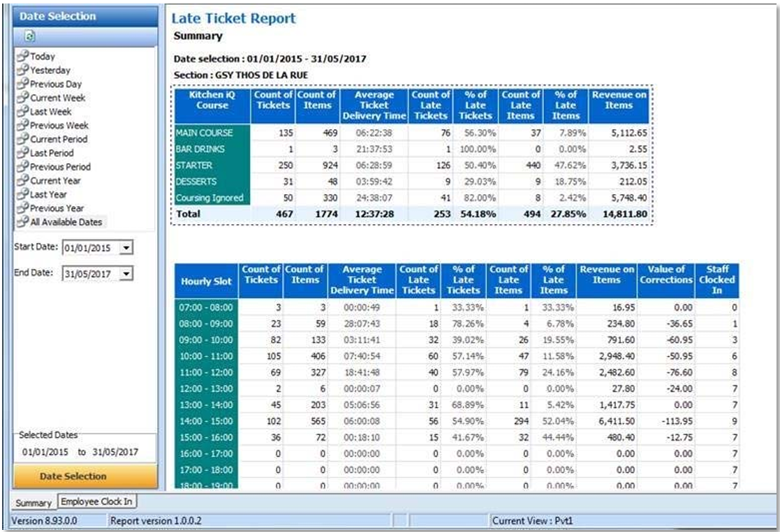
Task: Select the Last Period preset icon
Action: (22, 153)
